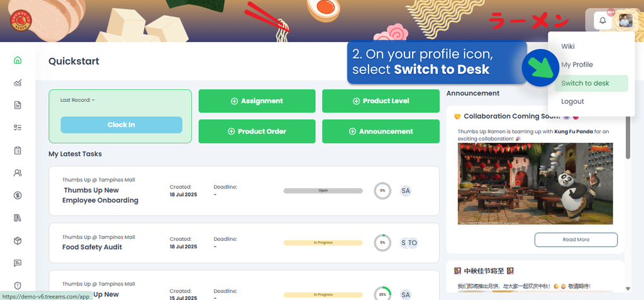
Task: Click the Product Order button
Action: (x=257, y=131)
